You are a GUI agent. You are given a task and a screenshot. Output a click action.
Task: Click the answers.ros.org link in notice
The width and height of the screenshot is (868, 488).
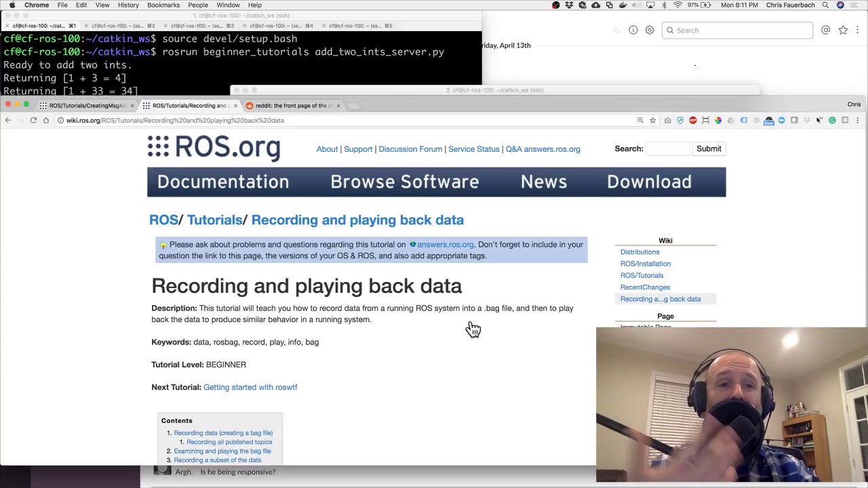446,245
